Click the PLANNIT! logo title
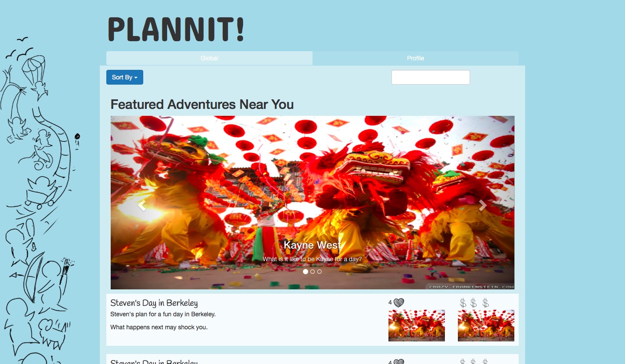The image size is (625, 364). [x=176, y=30]
